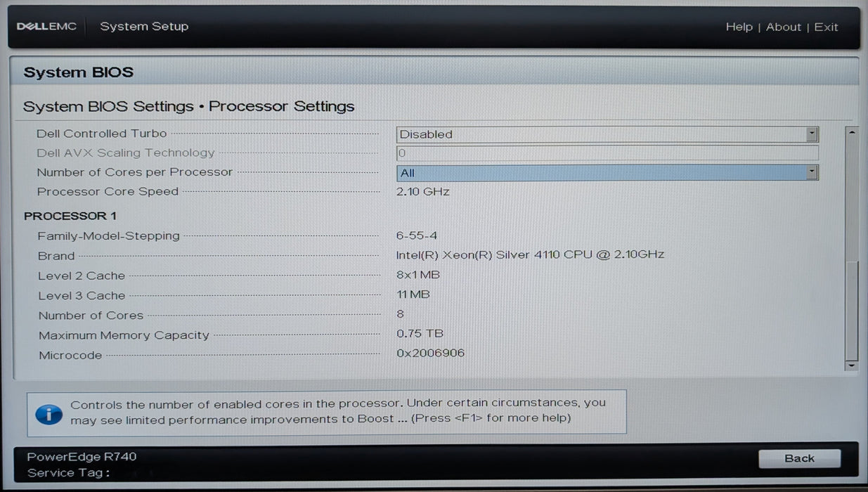The image size is (868, 492).
Task: Click the Number of Cores label
Action: point(91,316)
